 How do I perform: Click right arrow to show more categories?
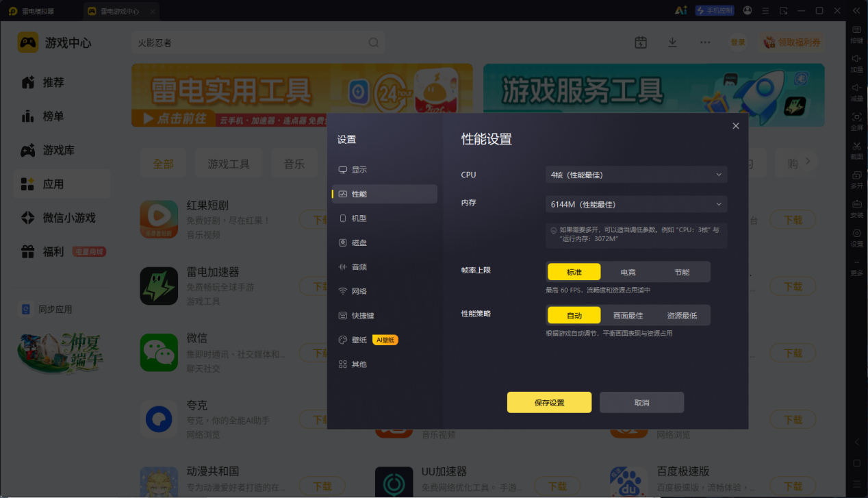tap(808, 161)
